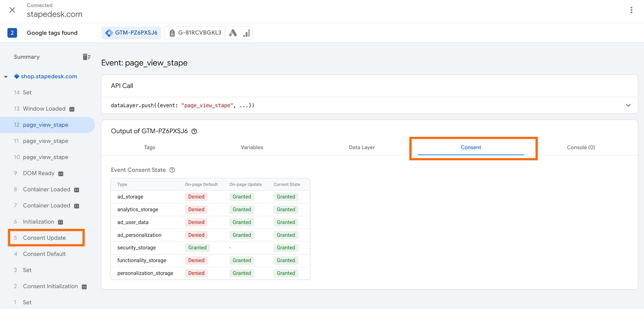Select event 2 Consent Initialization
The height and width of the screenshot is (309, 644).
pos(47,286)
